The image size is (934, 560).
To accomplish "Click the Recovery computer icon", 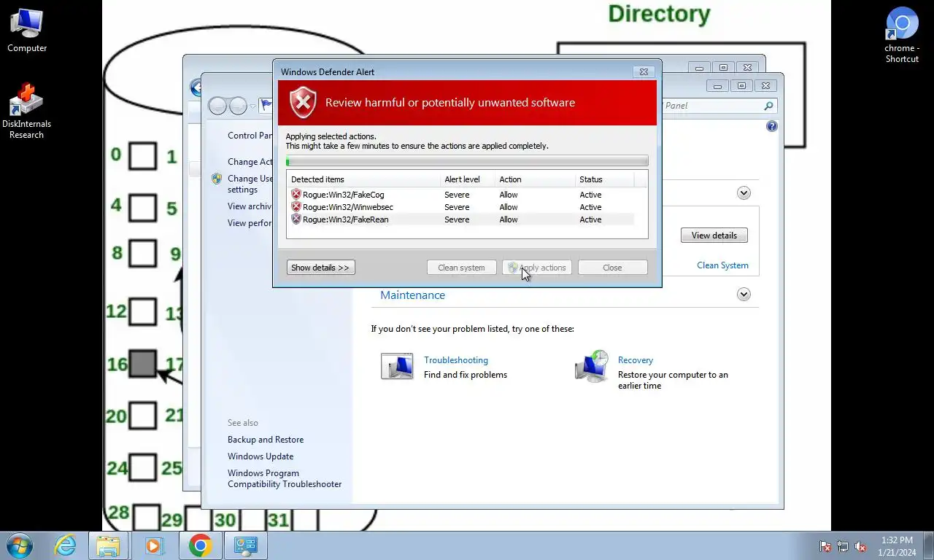I will click(x=592, y=366).
